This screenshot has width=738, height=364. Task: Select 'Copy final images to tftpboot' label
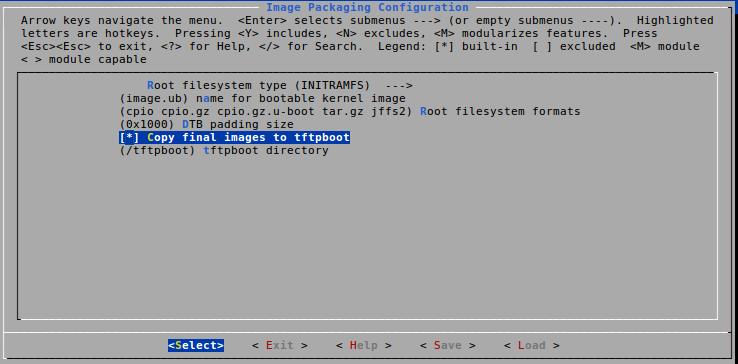(x=249, y=138)
